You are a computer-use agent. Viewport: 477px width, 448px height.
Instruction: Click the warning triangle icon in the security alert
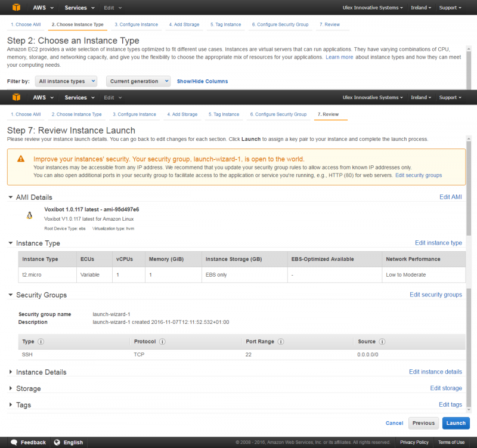coord(21,159)
